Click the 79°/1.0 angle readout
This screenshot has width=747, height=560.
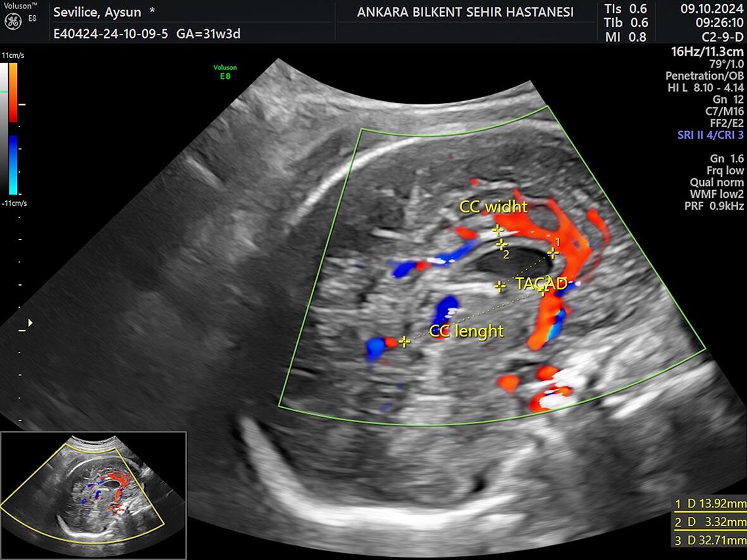click(x=727, y=64)
